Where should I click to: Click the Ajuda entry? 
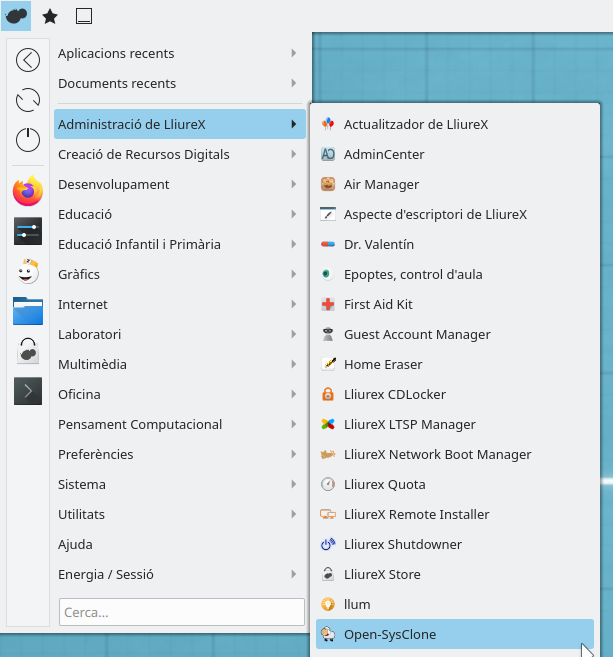pyautogui.click(x=76, y=544)
